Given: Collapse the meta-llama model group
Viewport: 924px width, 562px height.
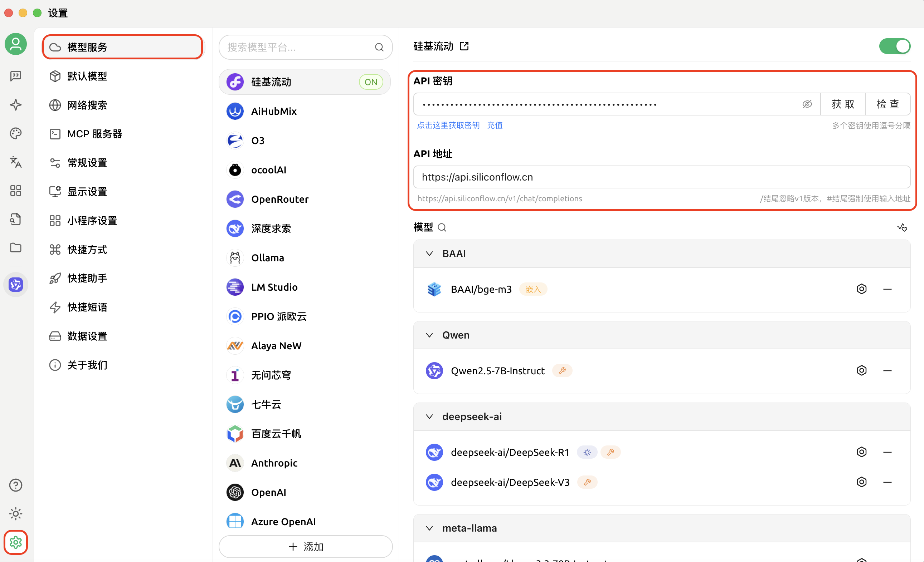Looking at the screenshot, I should pos(429,528).
